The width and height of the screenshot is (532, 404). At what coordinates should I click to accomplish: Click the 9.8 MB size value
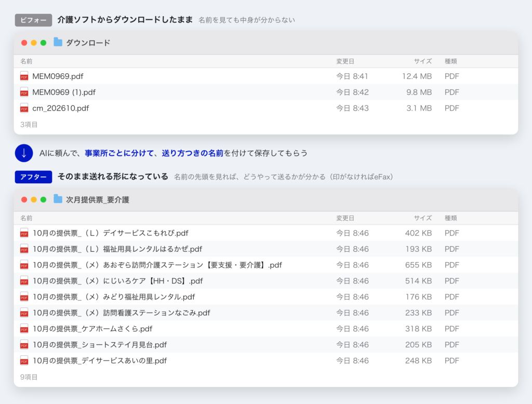pos(419,92)
